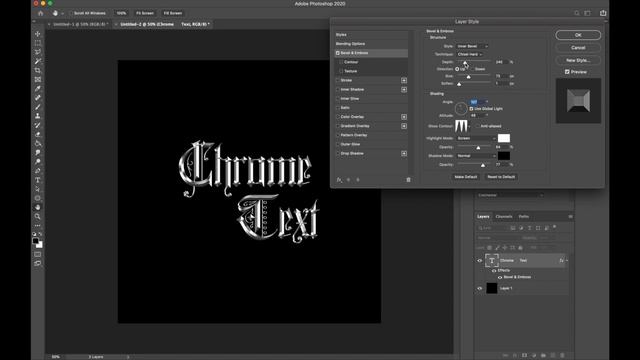Add another Stroke effect with plus icon

point(404,80)
